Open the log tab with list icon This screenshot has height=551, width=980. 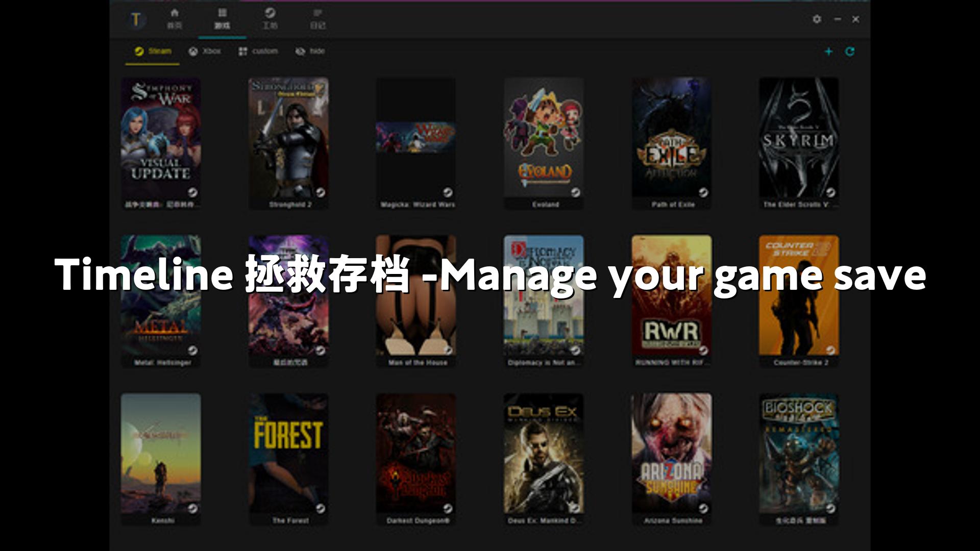317,19
